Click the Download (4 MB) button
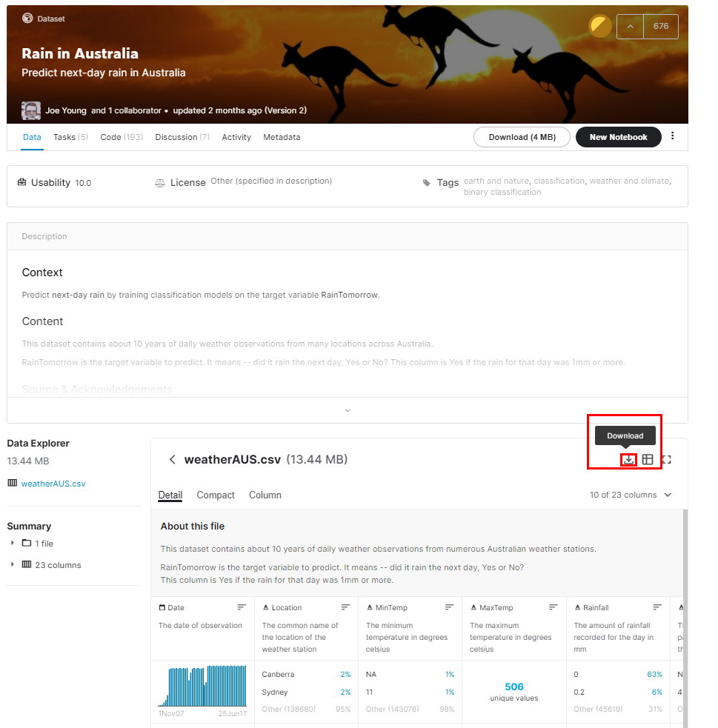 pyautogui.click(x=522, y=137)
